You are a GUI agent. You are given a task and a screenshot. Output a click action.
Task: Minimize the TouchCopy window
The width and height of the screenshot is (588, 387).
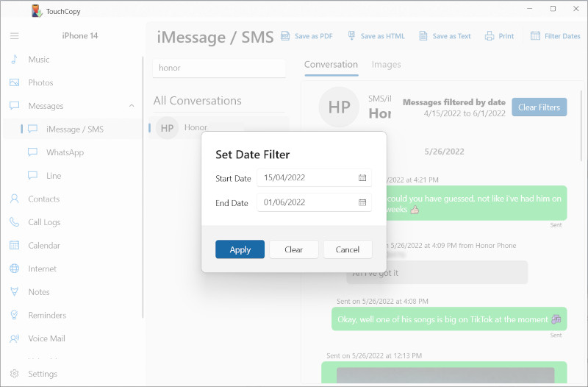(529, 9)
